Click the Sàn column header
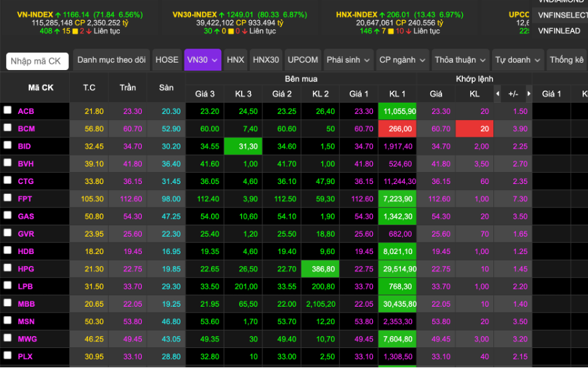The height and width of the screenshot is (368, 588). point(166,87)
